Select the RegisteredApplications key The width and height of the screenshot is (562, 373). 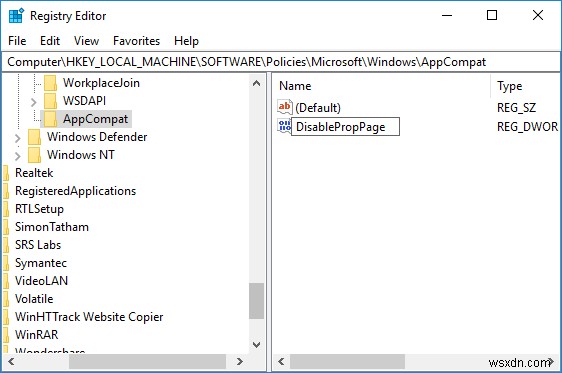click(x=76, y=191)
